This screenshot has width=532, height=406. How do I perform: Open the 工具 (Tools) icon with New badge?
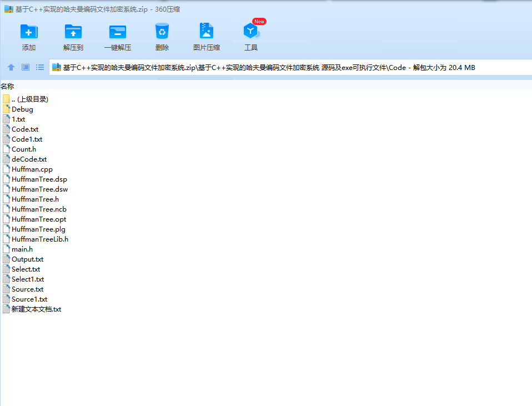click(x=251, y=31)
